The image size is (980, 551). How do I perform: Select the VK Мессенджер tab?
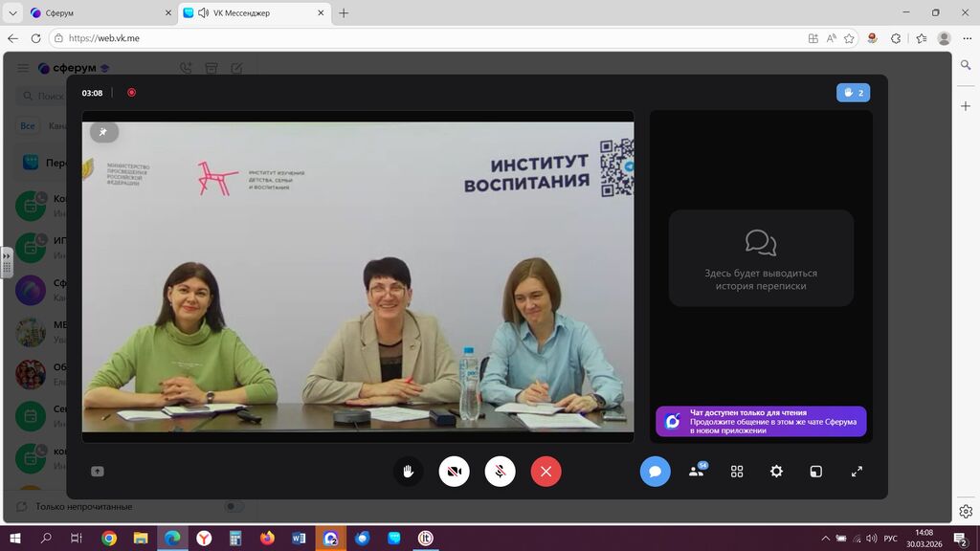click(247, 13)
